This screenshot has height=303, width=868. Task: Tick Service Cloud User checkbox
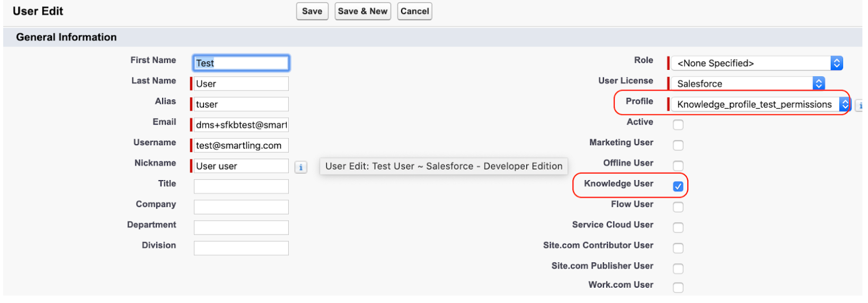point(678,228)
